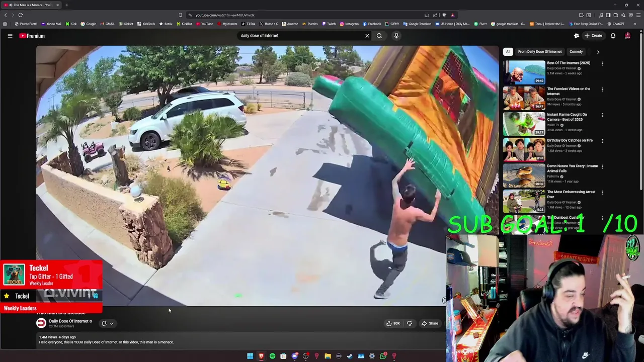Click the YouTube Premium logo

pos(32,36)
